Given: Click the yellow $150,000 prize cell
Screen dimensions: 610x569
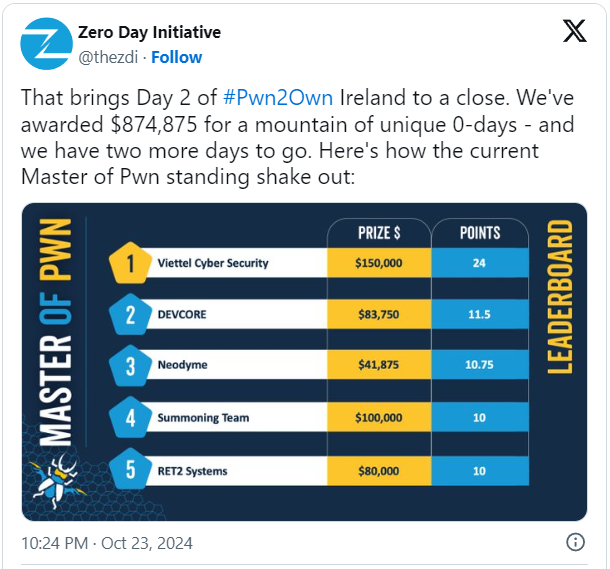Looking at the screenshot, I should [x=377, y=263].
